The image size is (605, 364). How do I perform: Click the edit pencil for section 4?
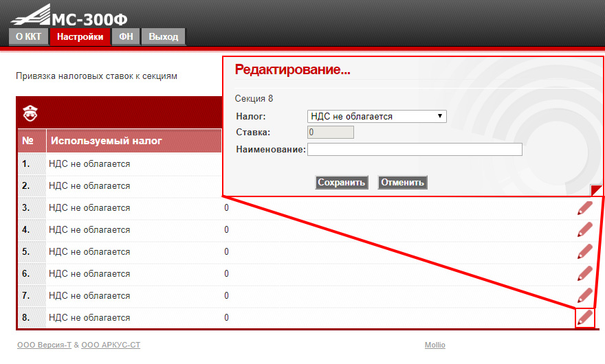(585, 229)
